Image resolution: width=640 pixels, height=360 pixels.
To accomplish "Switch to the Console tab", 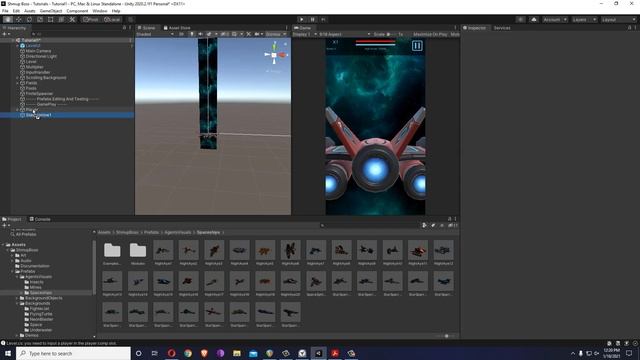I will coord(40,219).
